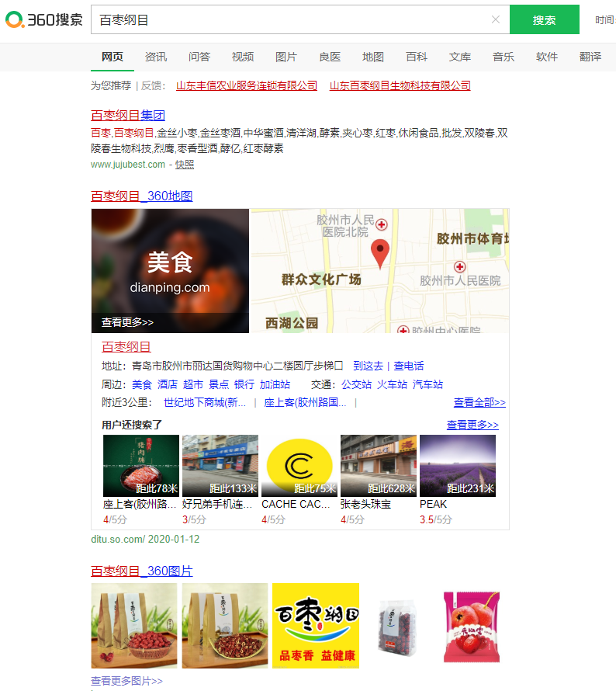Open the 文库 tab

(x=460, y=57)
